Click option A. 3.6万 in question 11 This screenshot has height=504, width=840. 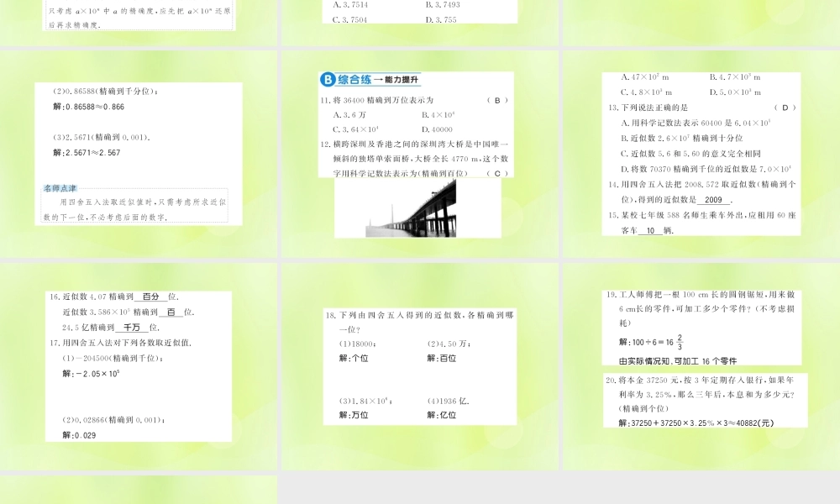click(x=349, y=114)
